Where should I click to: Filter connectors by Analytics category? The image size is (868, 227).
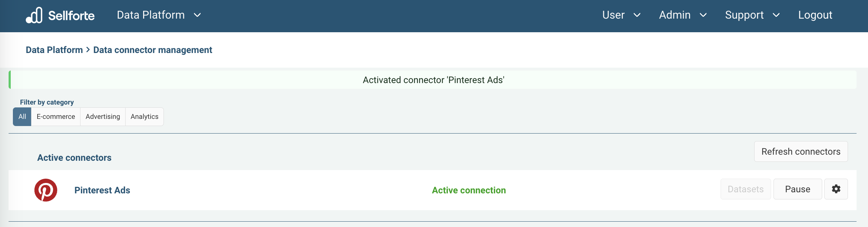144,117
